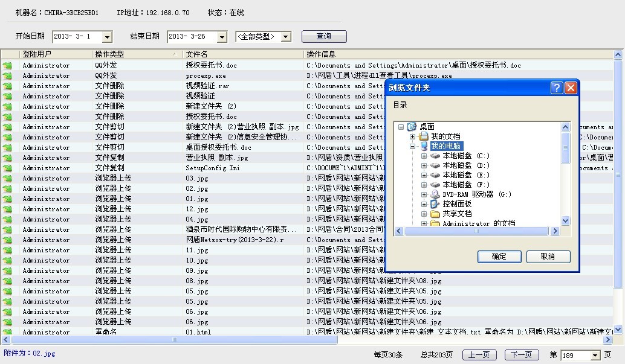
Task: Click the 控制面板 icon in tree
Action: click(435, 204)
